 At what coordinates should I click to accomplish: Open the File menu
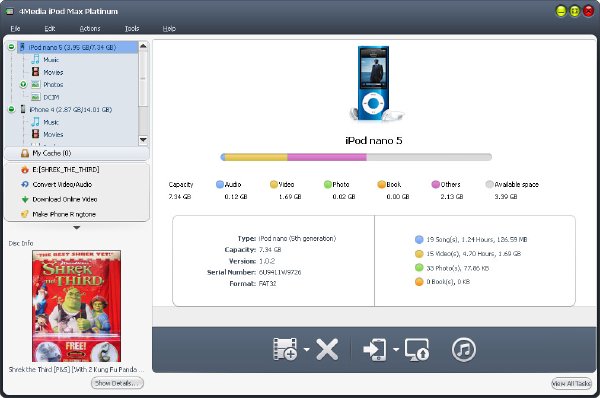click(x=15, y=28)
